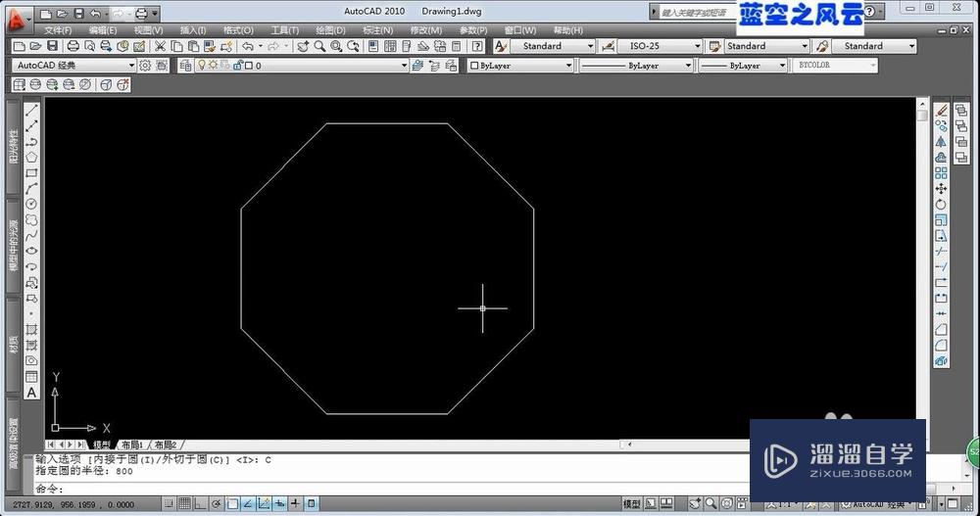This screenshot has height=516, width=980.
Task: Select the Mirror tool in modify toolbar
Action: pos(941,141)
